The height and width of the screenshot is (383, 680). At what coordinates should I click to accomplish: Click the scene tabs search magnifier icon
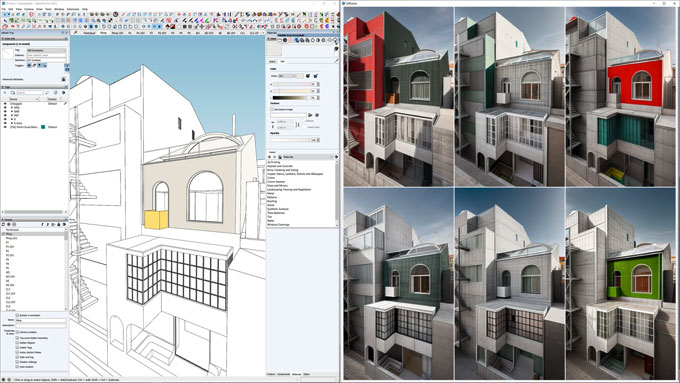coord(75,33)
